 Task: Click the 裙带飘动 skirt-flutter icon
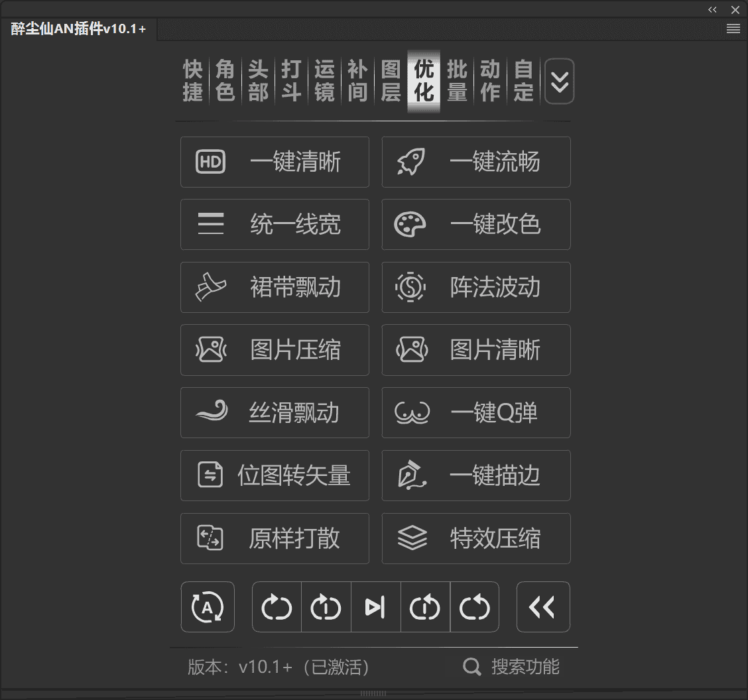point(210,287)
